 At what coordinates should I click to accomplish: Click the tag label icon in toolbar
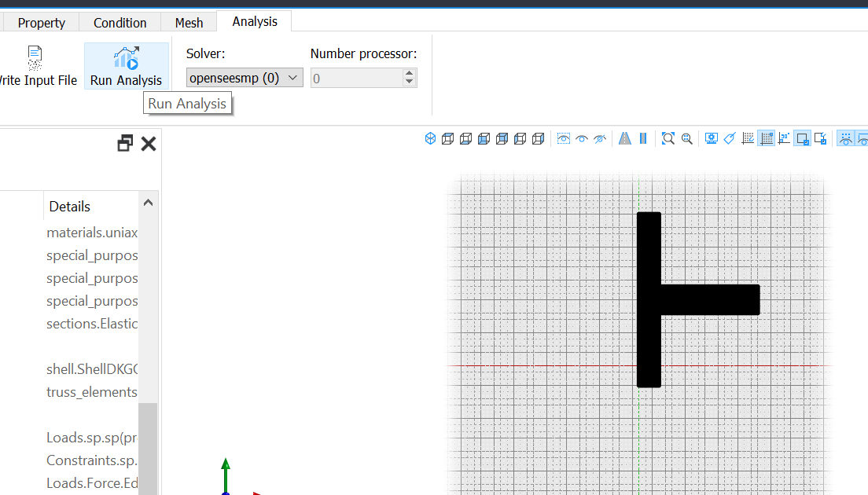click(730, 139)
